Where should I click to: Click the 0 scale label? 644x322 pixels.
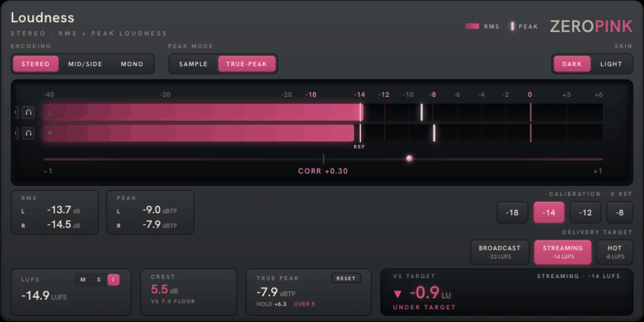pyautogui.click(x=530, y=95)
